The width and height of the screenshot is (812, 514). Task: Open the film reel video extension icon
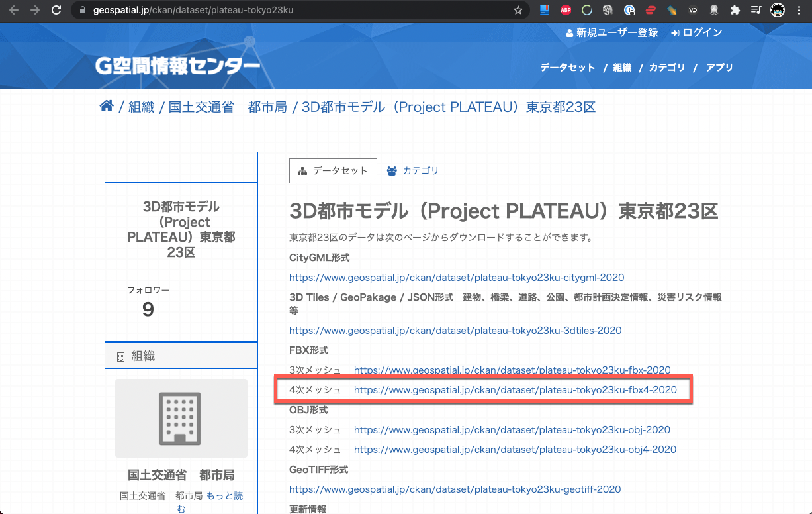(607, 10)
